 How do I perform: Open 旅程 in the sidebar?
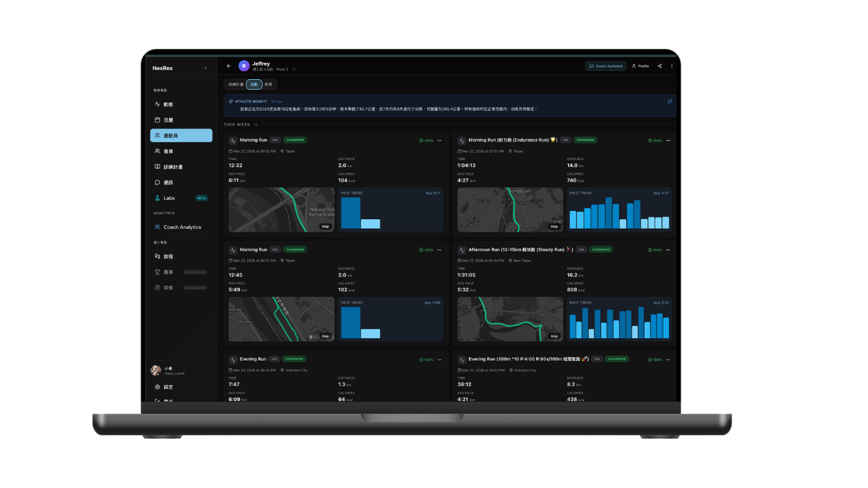click(x=181, y=257)
